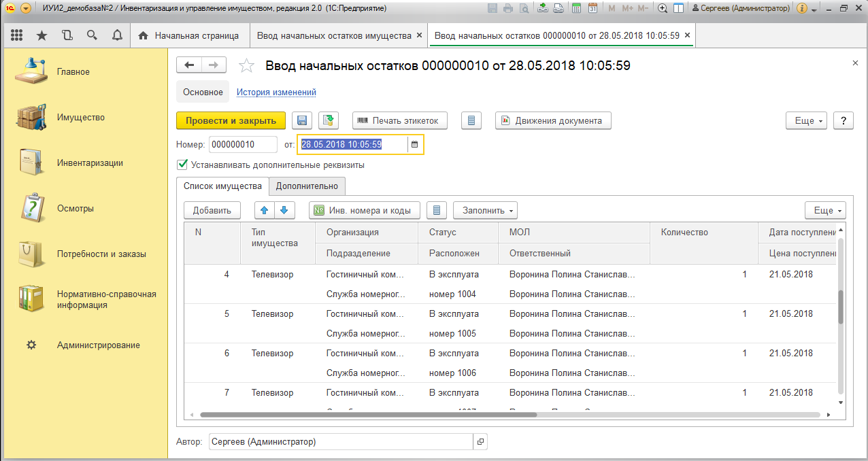868x461 pixels.
Task: Click Провести и закрыть button
Action: tap(231, 120)
